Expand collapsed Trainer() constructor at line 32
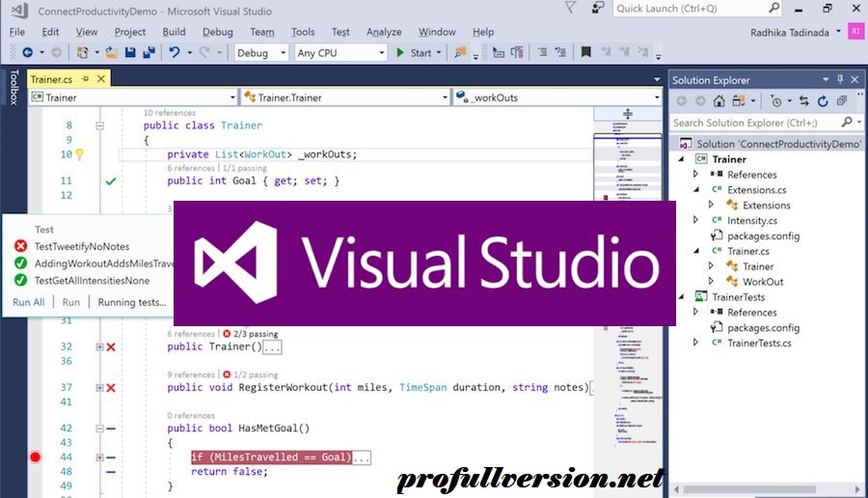 [99, 346]
